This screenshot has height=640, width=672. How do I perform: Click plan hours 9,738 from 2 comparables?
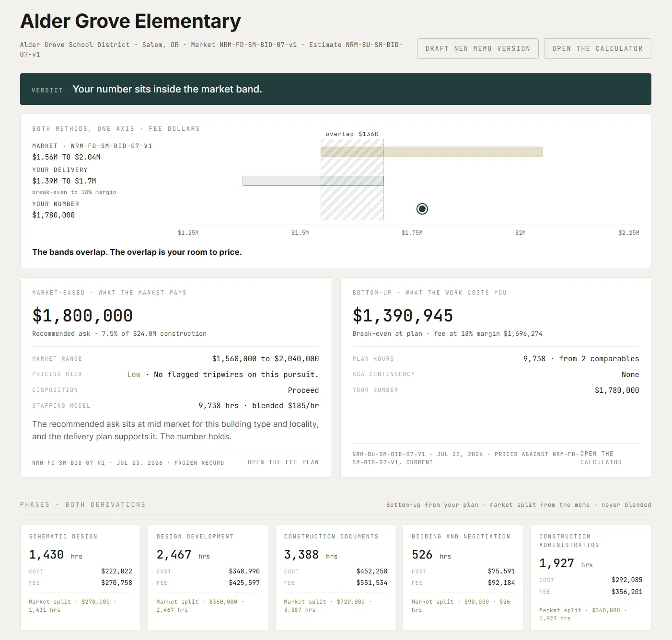pyautogui.click(x=581, y=359)
